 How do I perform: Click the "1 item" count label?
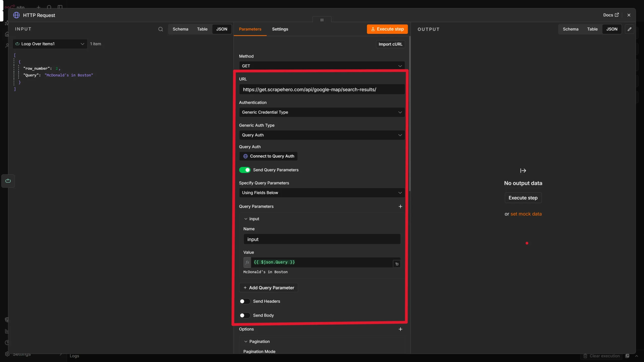click(96, 44)
